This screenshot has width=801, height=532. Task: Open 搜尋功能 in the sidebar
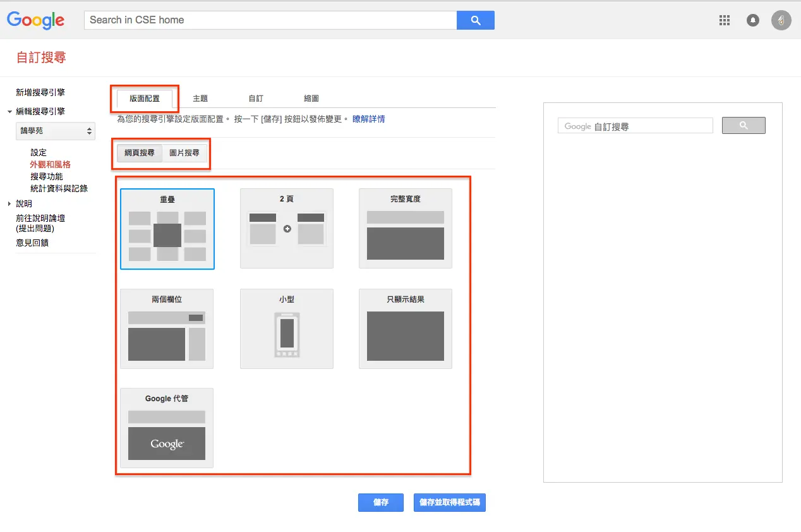(x=47, y=176)
